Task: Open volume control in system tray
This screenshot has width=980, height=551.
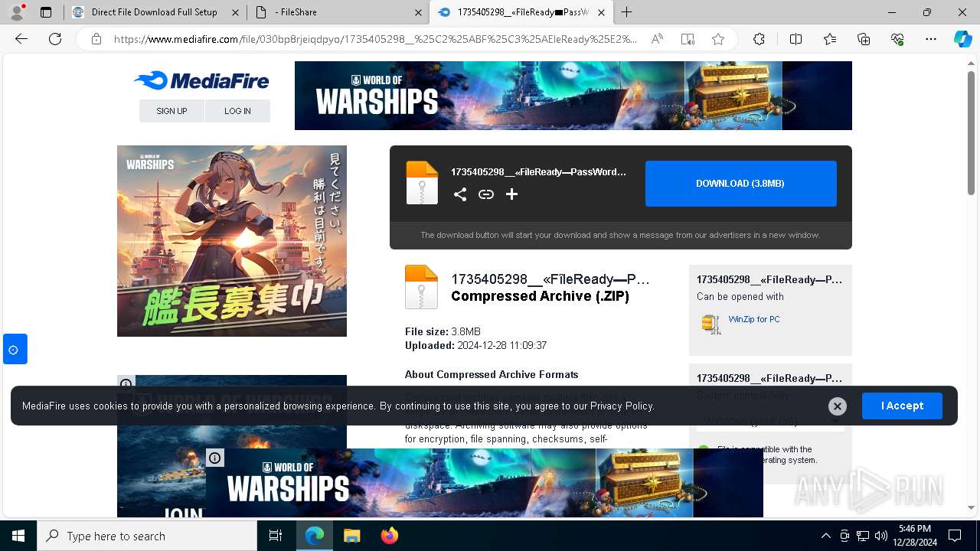Action: [x=881, y=536]
